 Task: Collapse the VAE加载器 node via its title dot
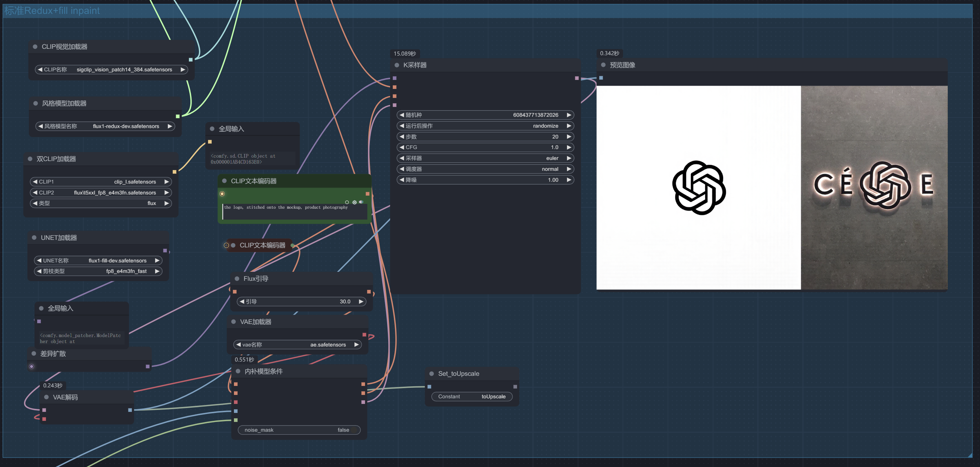pos(234,322)
